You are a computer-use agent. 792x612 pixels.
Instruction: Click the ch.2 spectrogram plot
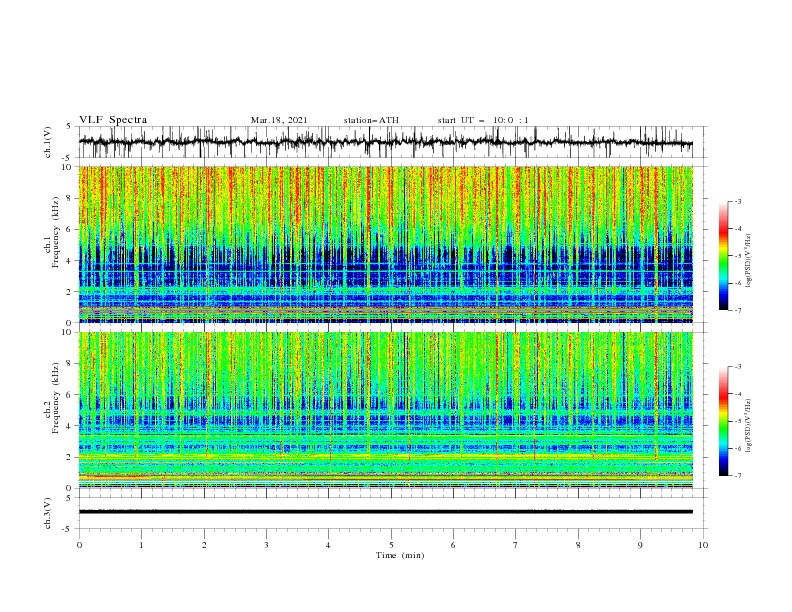(386, 410)
